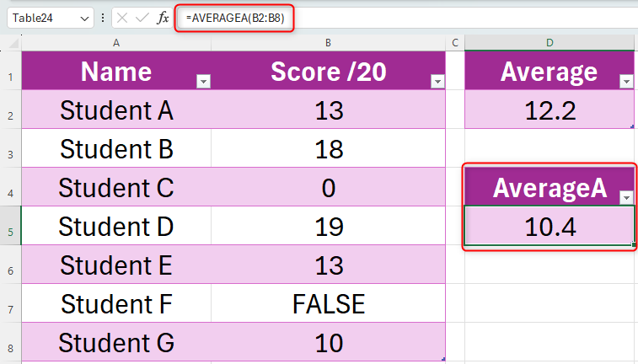This screenshot has height=364, width=638.
Task: Click the Score /20 header cell
Action: 328,71
